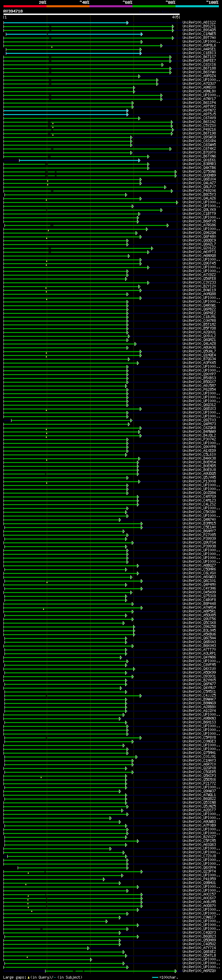222x980 pixels.
Task: Select the UniRef100_C6SX16 label
Action: [199, 64]
